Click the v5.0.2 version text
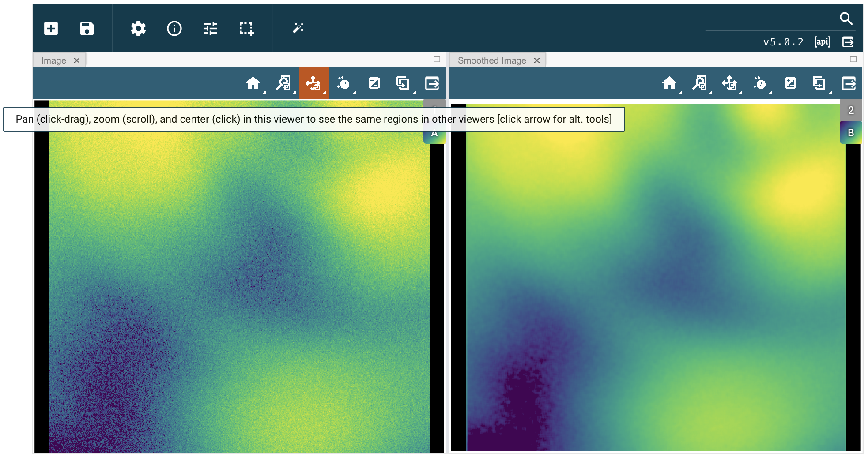The image size is (868, 457). tap(783, 42)
